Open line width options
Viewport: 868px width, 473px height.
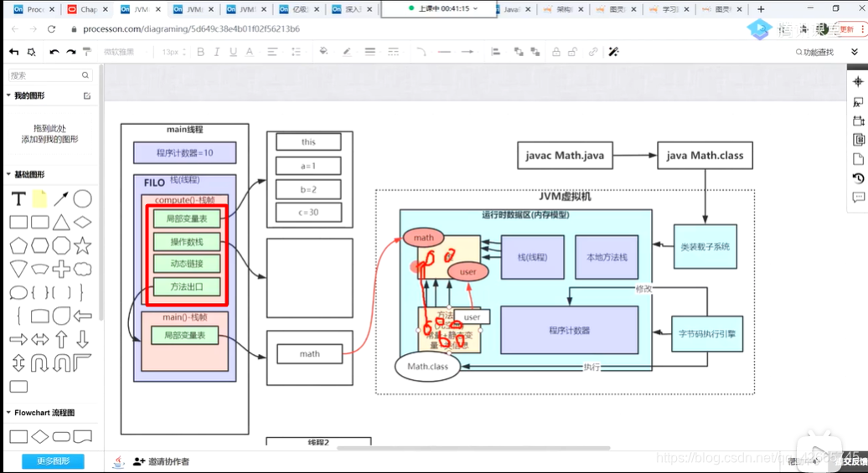[369, 51]
